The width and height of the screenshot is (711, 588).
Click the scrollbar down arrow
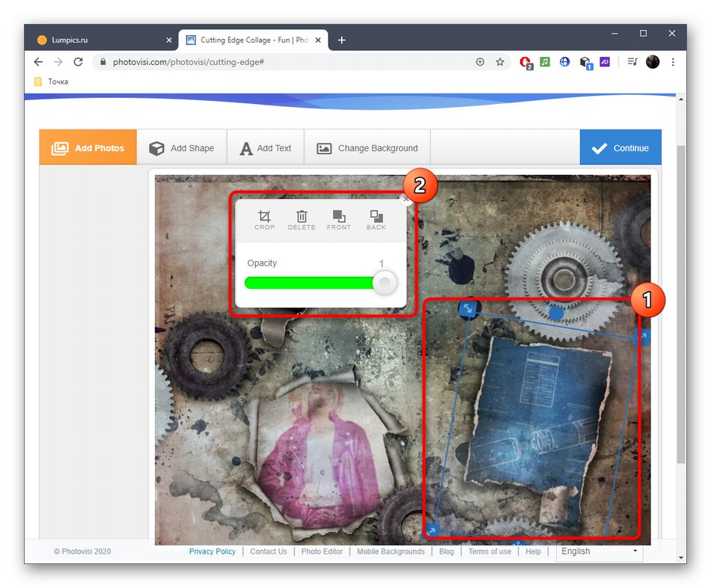click(680, 557)
